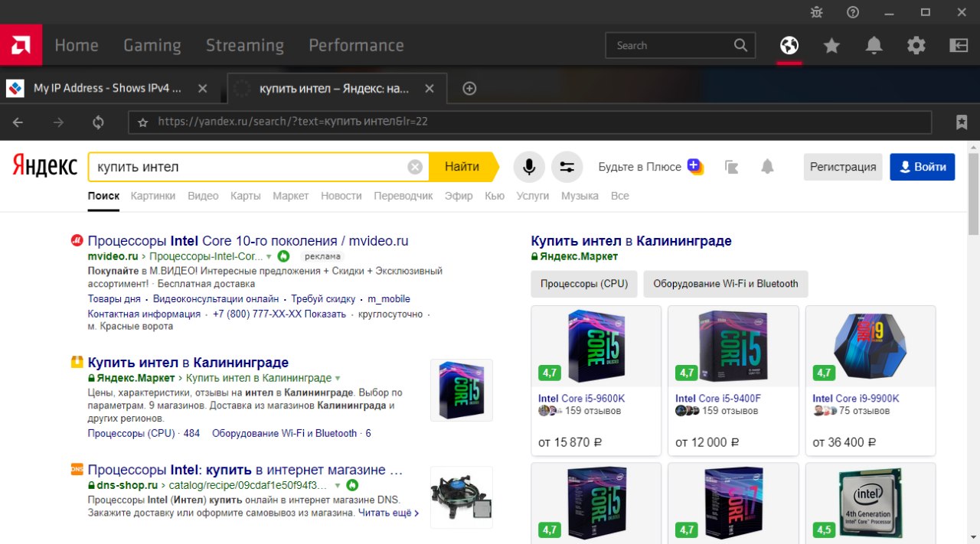Click the Яндекс logo
This screenshot has width=980, height=544.
pos(44,166)
